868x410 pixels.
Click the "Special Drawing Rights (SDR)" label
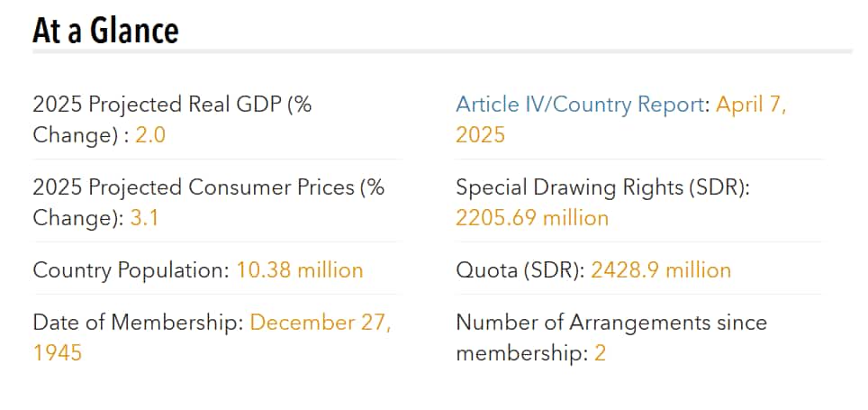602,187
